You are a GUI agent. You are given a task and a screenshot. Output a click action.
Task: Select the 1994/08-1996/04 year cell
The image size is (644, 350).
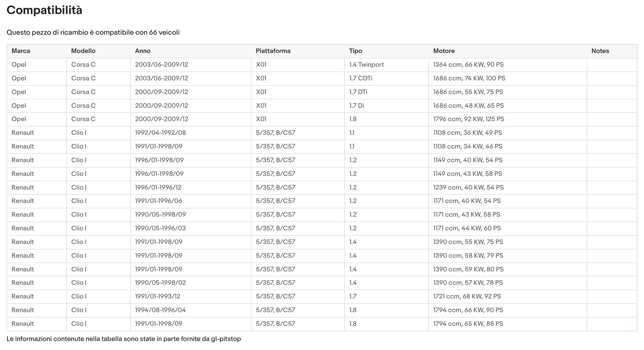pos(191,310)
